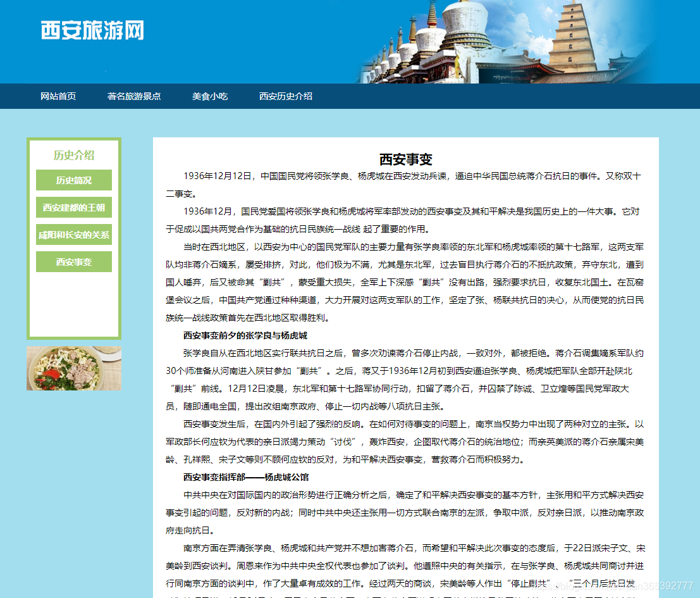Click the paragraph starting 中共中央在对国际国内
The height and width of the screenshot is (598, 700).
pos(405,513)
